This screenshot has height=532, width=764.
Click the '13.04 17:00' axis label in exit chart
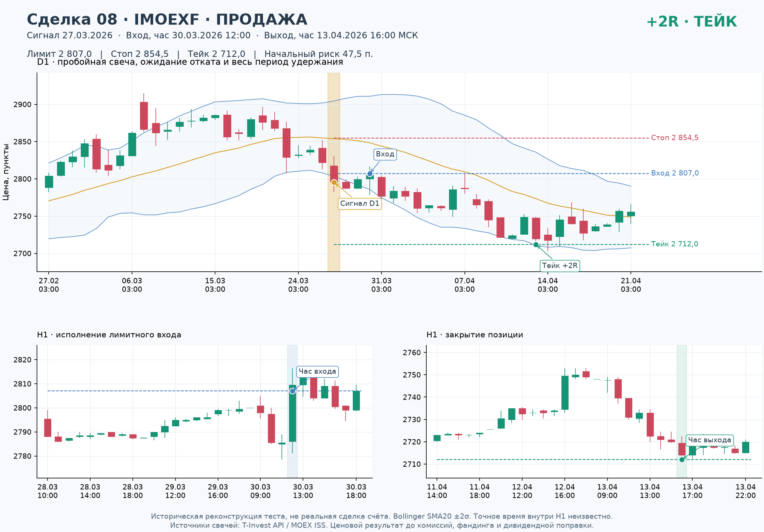click(692, 491)
